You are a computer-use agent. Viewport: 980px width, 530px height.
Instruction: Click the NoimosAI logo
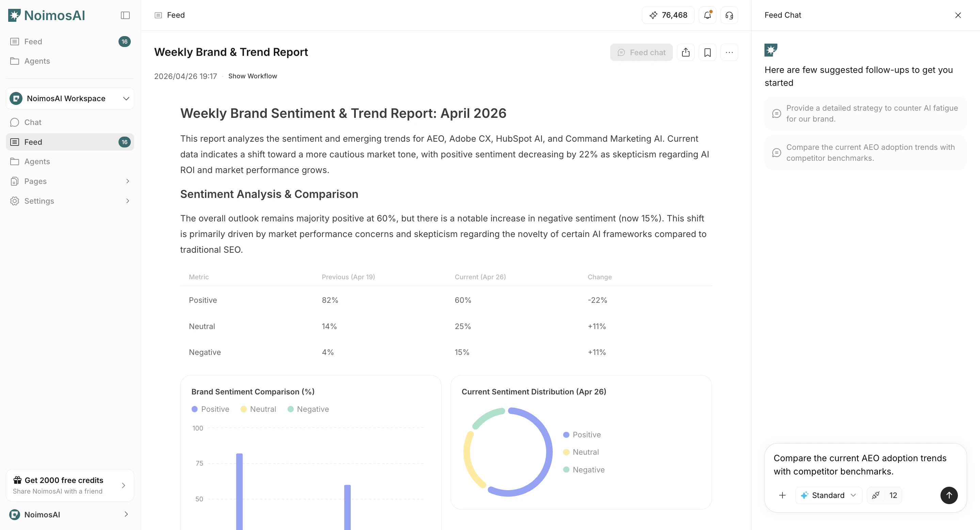(x=46, y=15)
